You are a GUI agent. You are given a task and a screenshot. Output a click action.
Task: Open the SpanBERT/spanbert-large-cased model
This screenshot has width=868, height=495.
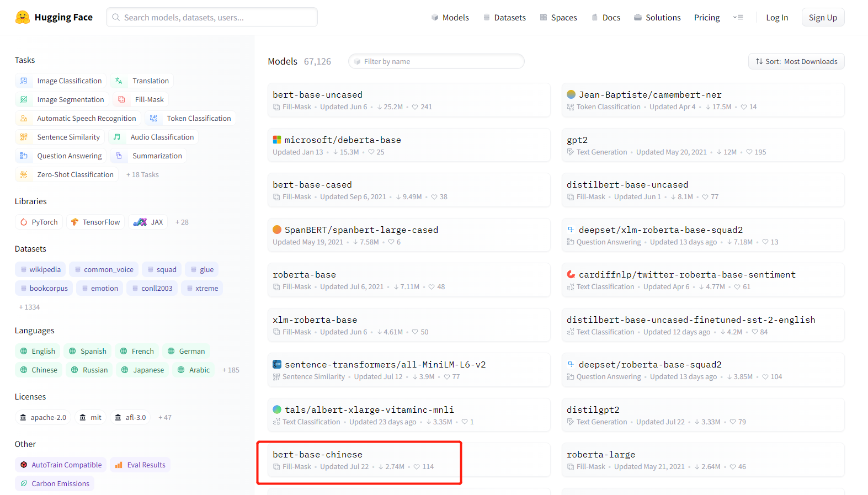tap(409, 235)
